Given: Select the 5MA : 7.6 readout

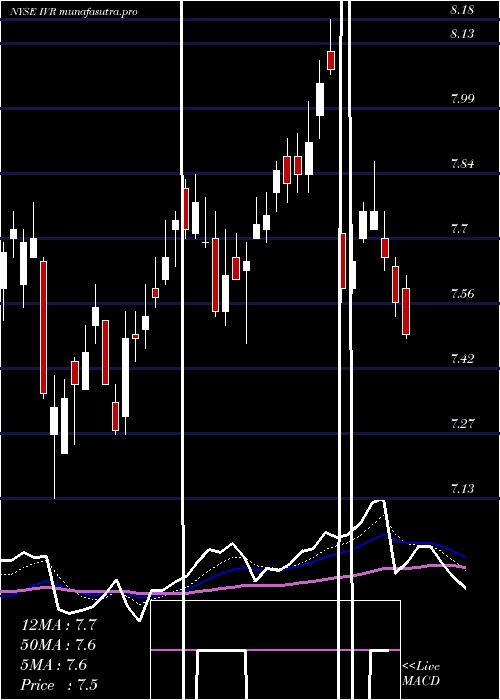Looking at the screenshot, I should (54, 665).
